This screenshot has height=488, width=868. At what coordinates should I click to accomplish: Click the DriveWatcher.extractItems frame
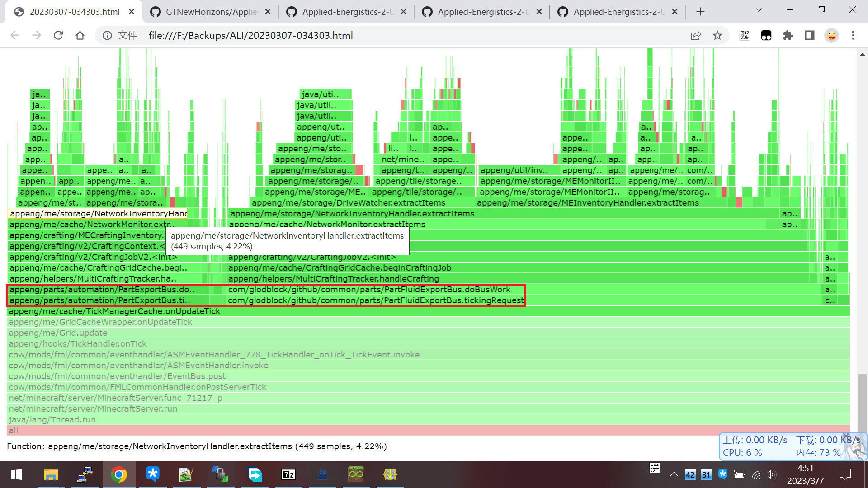pos(348,203)
